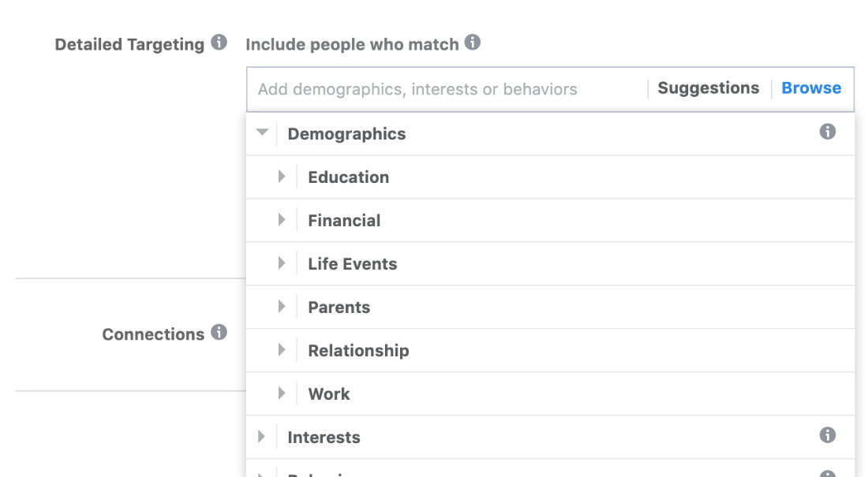
Task: Expand the Financial subcategory arrow
Action: [282, 220]
